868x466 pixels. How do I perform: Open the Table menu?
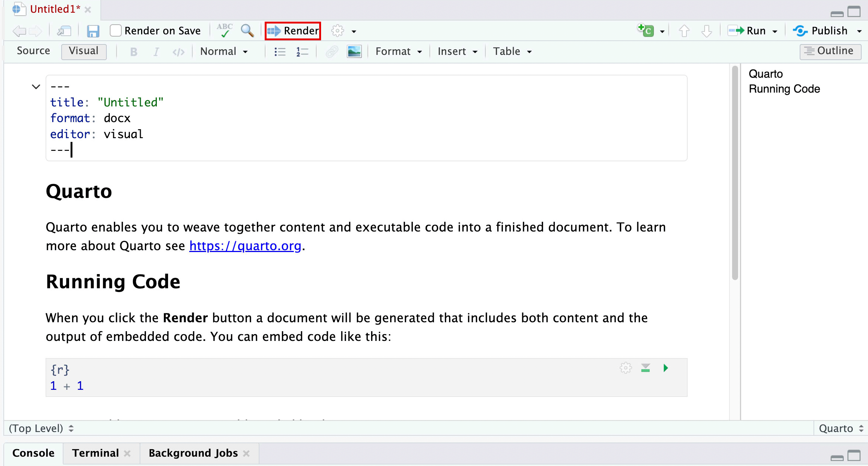512,52
